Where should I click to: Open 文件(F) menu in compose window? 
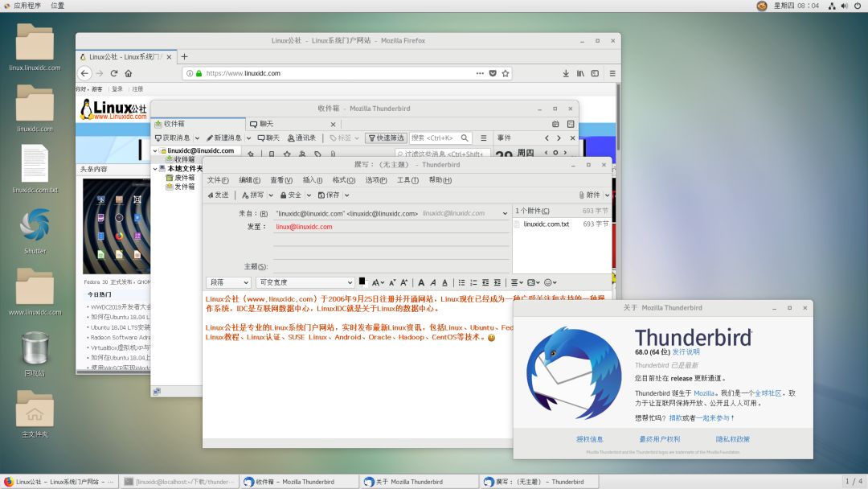[218, 180]
